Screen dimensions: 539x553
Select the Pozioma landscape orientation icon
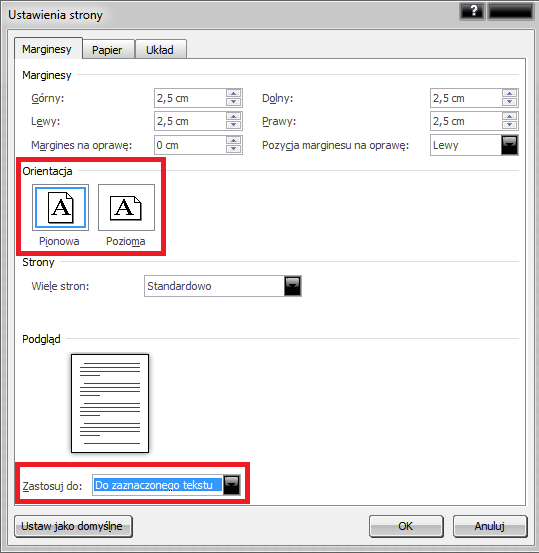126,207
